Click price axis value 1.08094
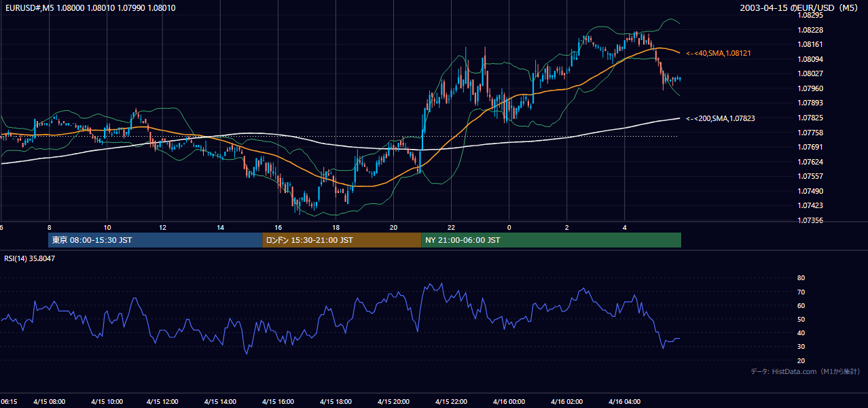This screenshot has width=868, height=408. [x=810, y=59]
